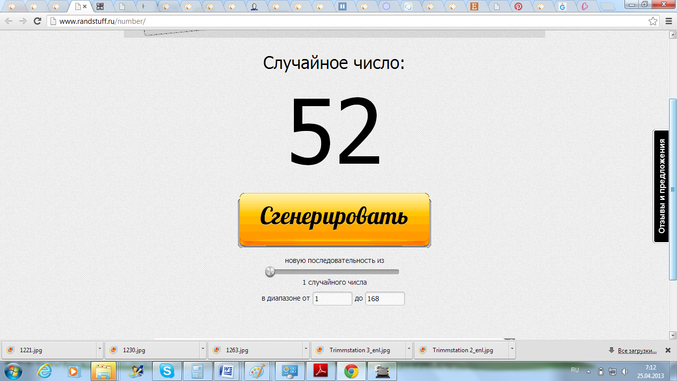Image resolution: width=677 pixels, height=381 pixels.
Task: Open the Chrome menu icon
Action: tap(668, 21)
